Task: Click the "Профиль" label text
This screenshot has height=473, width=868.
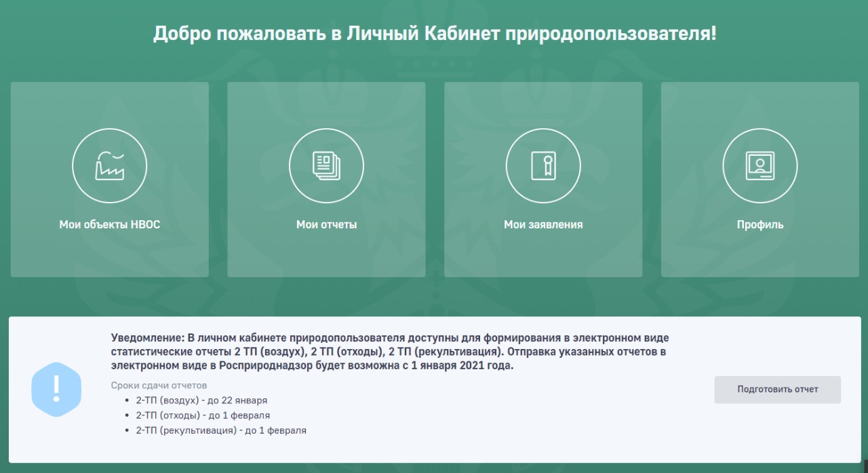Action: pos(759,224)
